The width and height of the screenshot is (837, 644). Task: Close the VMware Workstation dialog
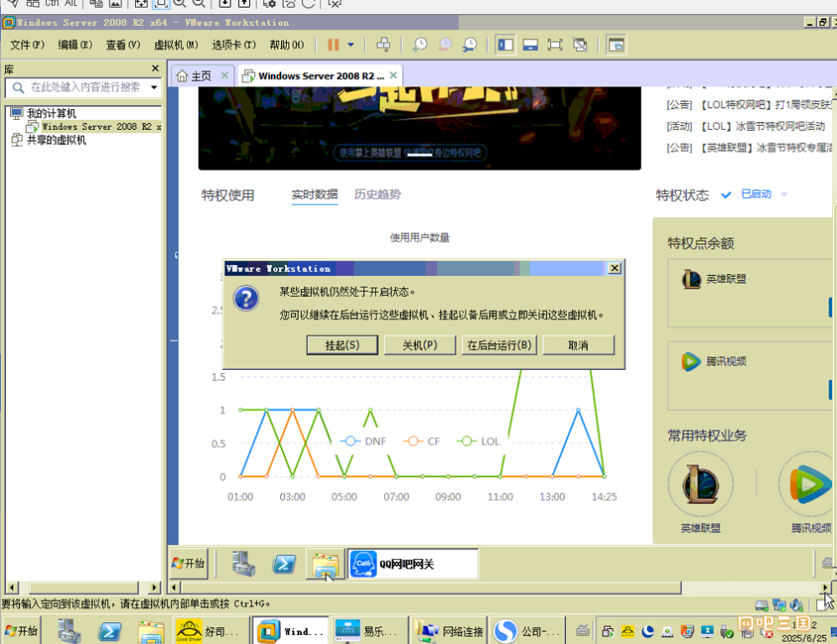click(615, 267)
